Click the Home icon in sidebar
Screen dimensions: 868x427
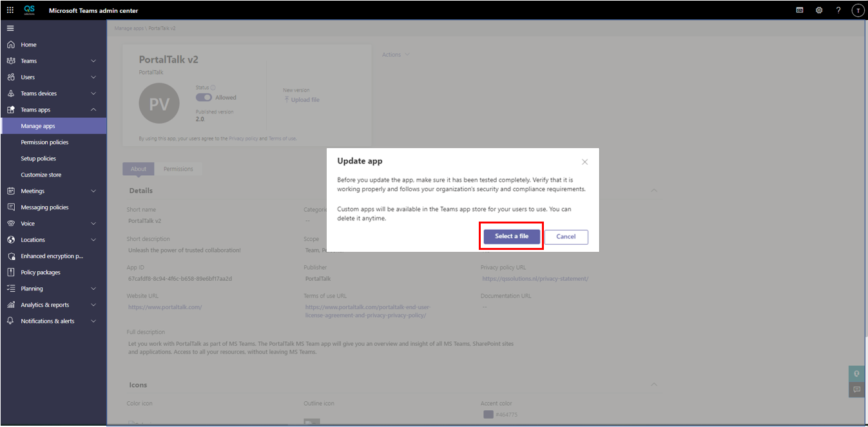pyautogui.click(x=10, y=44)
